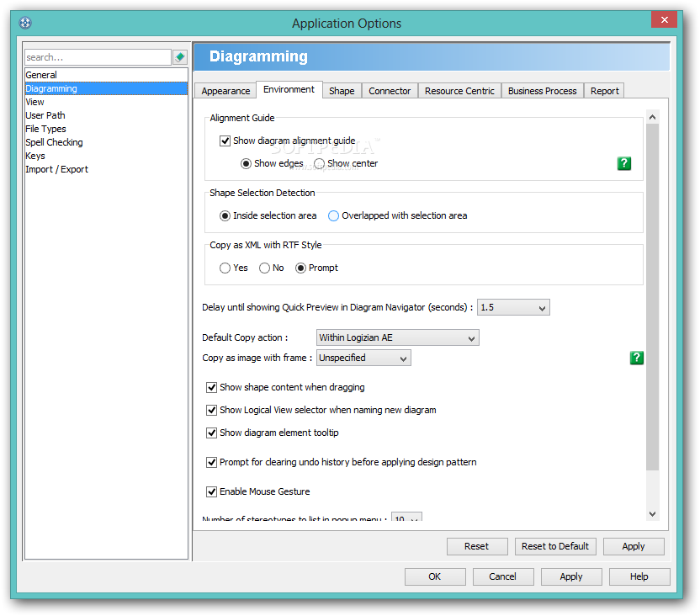Open Copy as image with frame dropdown
The image size is (700, 616).
[x=363, y=358]
